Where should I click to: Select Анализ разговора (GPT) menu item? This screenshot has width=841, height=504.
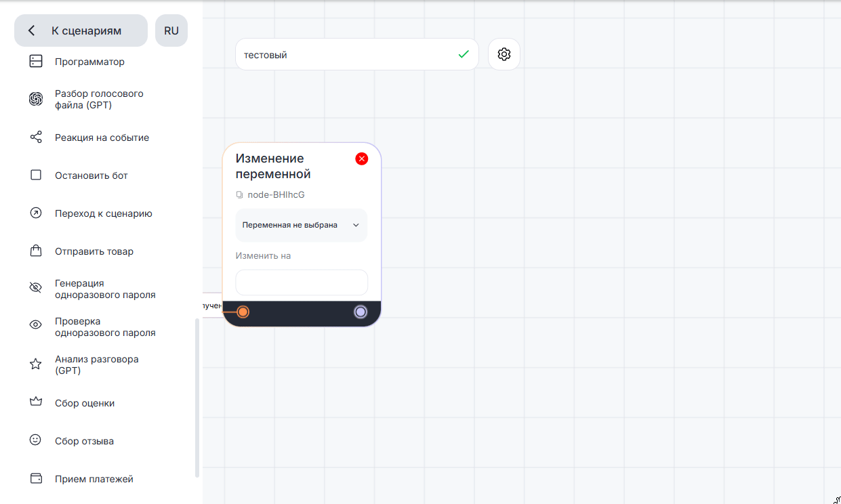(96, 364)
